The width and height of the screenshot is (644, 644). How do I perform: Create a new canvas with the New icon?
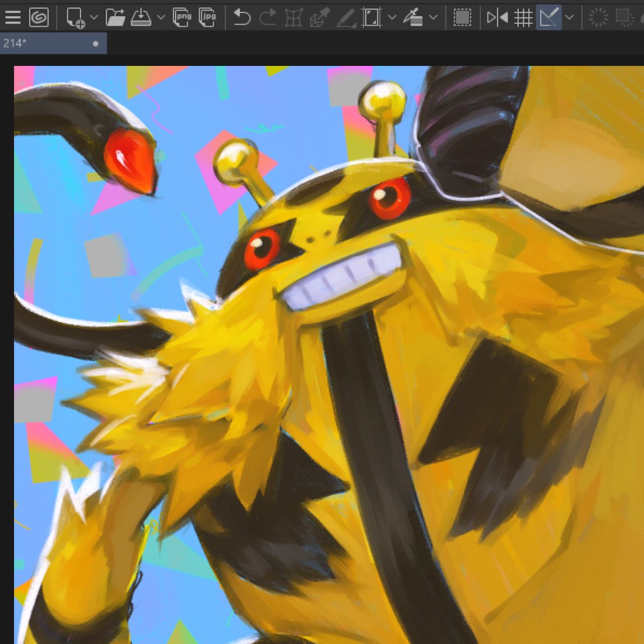coord(75,18)
